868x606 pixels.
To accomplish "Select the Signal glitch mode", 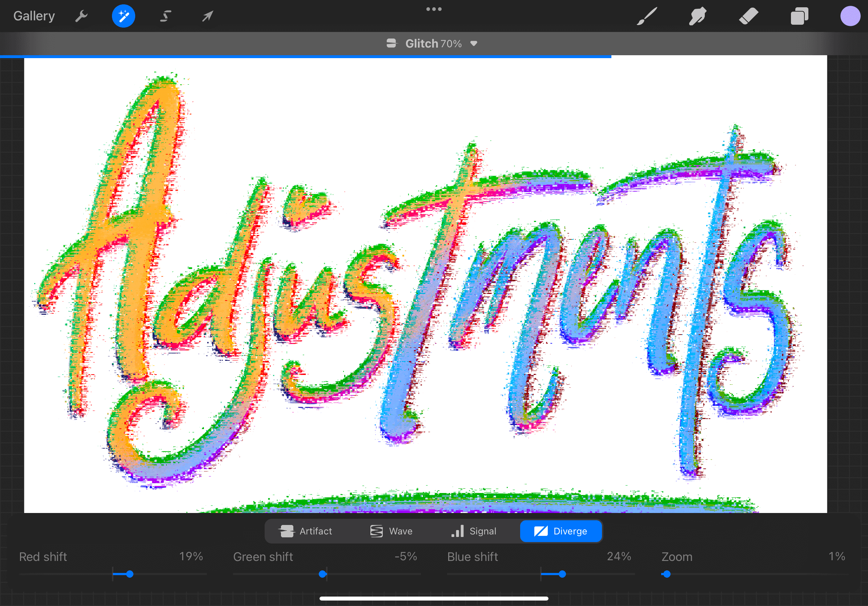I will tap(474, 531).
